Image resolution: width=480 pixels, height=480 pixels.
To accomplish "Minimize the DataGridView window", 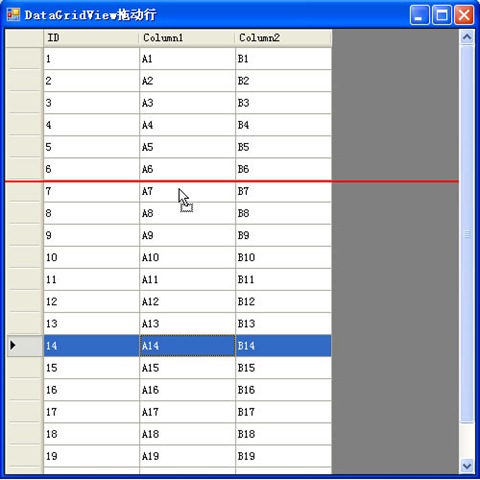I will point(420,15).
